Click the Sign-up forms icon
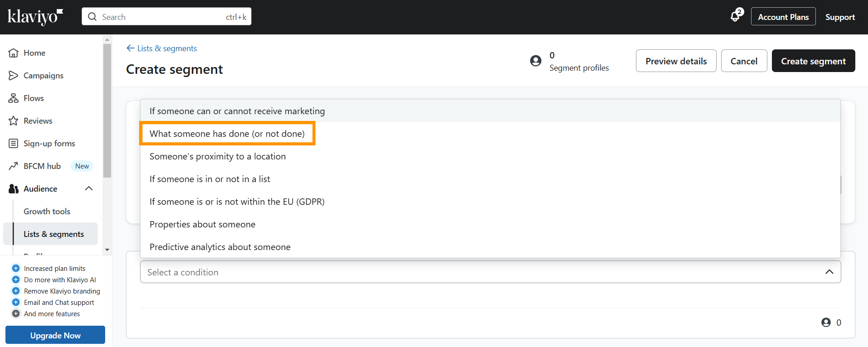868x347 pixels. pos(14,144)
